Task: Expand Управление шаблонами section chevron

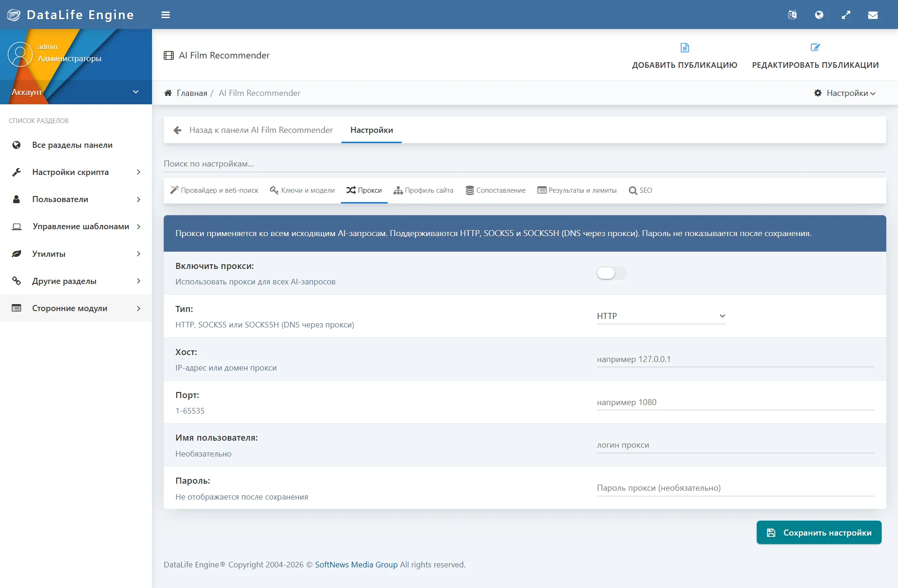Action: click(x=138, y=226)
